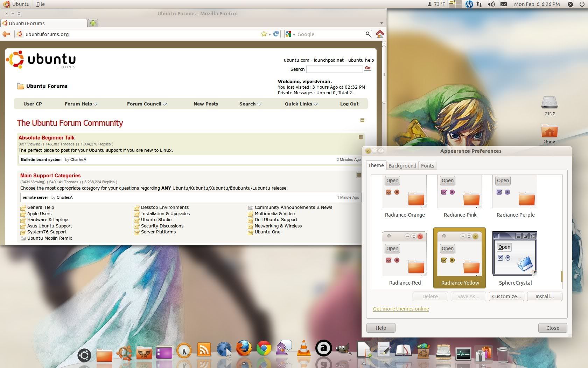Click the search magnifier in Google box
The image size is (588, 368).
pos(368,34)
